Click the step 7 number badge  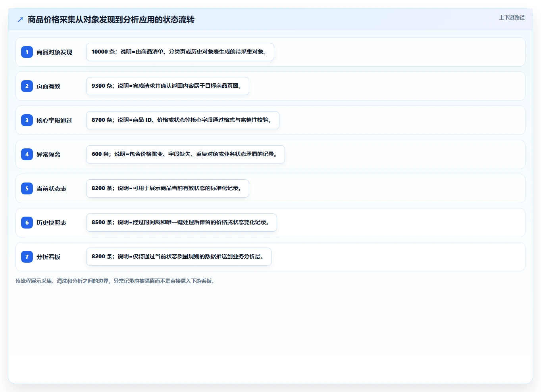27,257
